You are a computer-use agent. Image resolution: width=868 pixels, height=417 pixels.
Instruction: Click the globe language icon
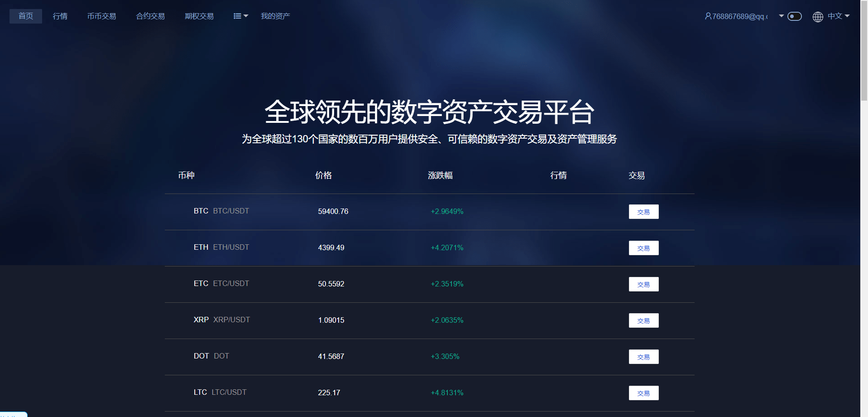pyautogui.click(x=818, y=17)
